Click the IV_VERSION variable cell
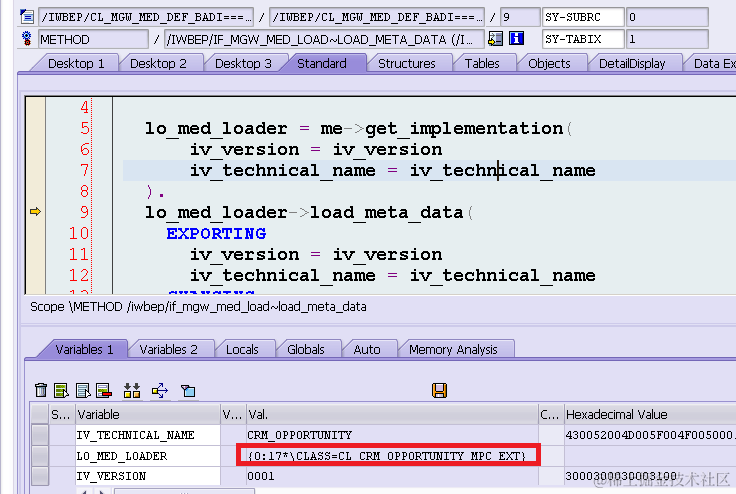 147,476
